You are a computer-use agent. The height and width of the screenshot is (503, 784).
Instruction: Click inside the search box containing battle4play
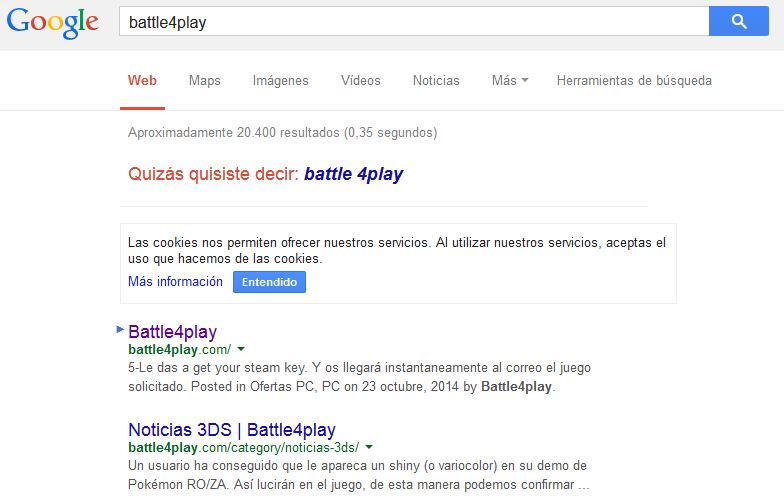click(x=410, y=21)
